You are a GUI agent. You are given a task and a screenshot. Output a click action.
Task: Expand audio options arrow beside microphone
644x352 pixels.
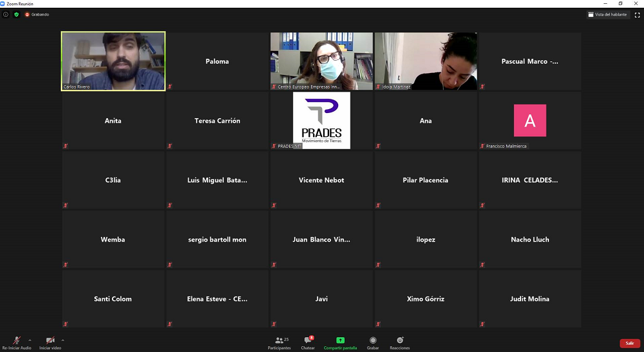tap(30, 340)
